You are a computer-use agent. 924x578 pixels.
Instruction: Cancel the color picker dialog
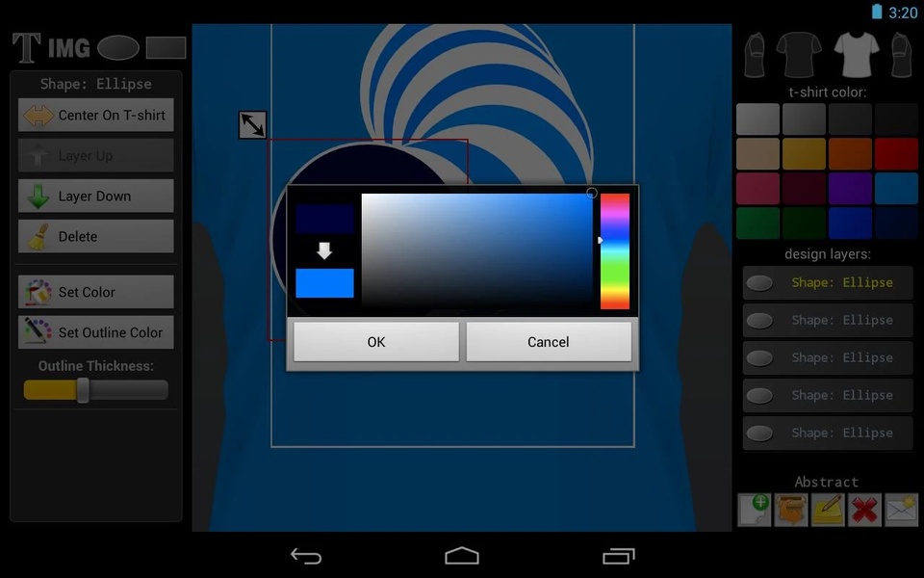point(548,341)
